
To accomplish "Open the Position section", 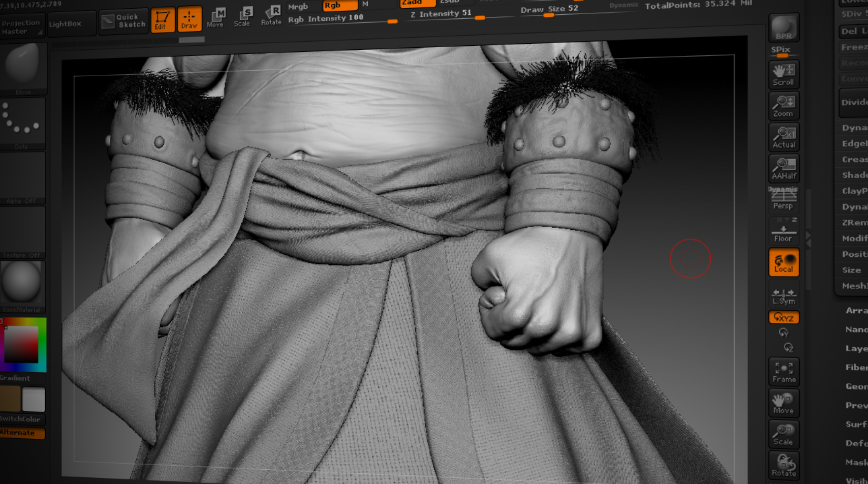I will click(854, 254).
